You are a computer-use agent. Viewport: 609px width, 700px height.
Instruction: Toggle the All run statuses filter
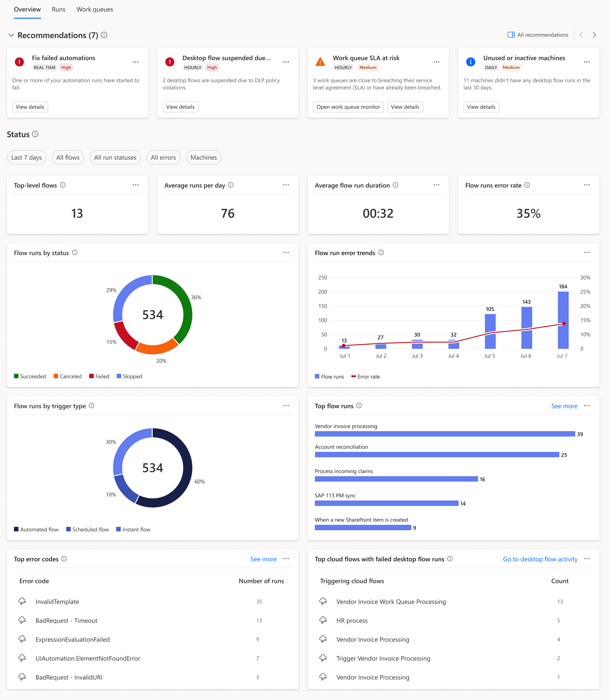click(x=115, y=157)
